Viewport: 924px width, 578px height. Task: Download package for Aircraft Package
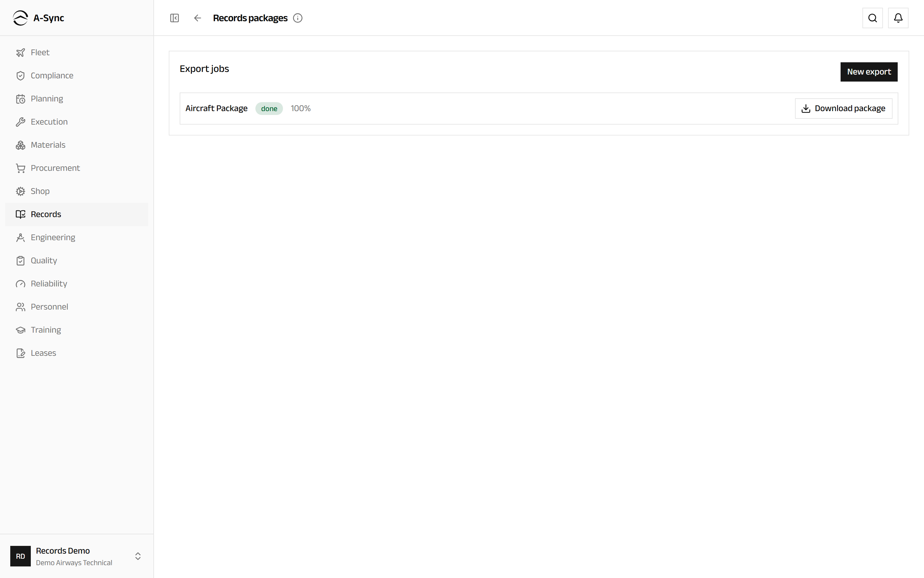pyautogui.click(x=843, y=109)
